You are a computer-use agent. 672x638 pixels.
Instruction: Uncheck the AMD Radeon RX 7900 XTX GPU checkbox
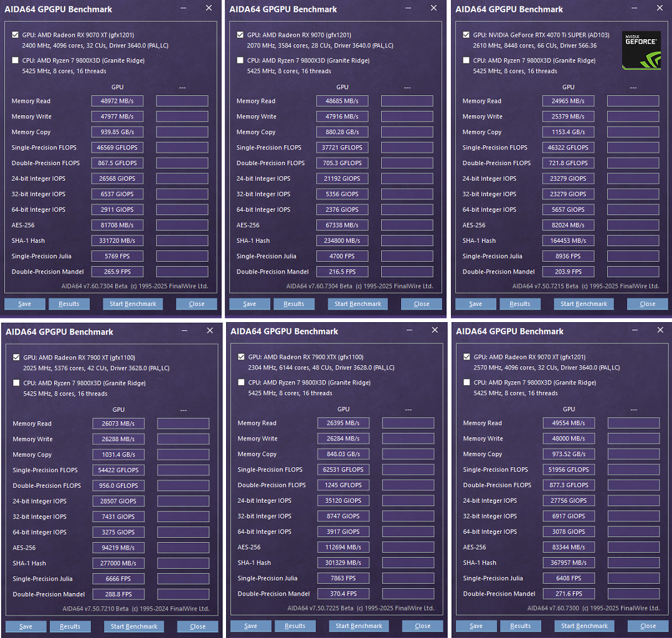(x=241, y=357)
